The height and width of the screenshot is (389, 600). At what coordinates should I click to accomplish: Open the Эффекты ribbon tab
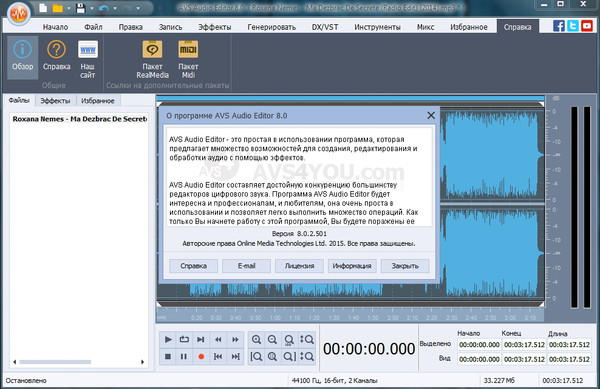pos(214,27)
